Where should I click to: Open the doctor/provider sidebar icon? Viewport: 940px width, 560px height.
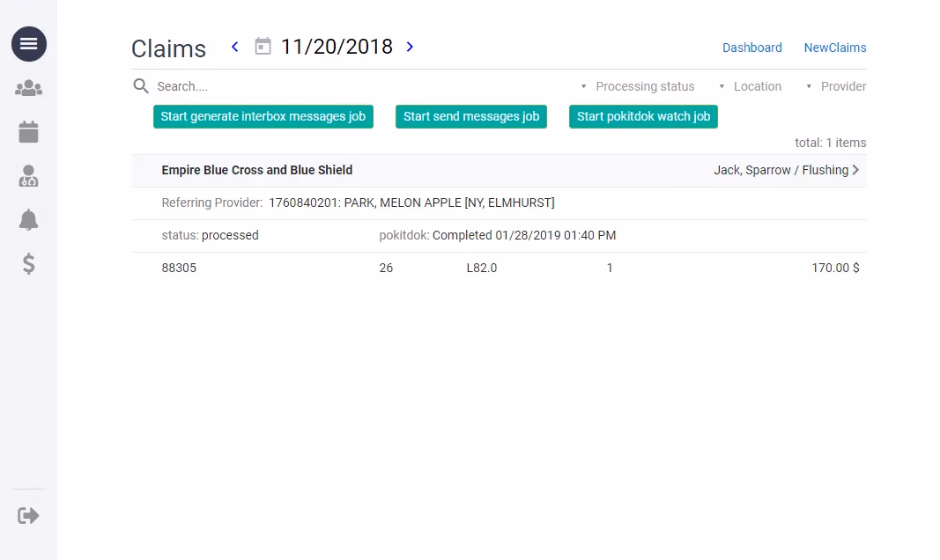pyautogui.click(x=29, y=176)
